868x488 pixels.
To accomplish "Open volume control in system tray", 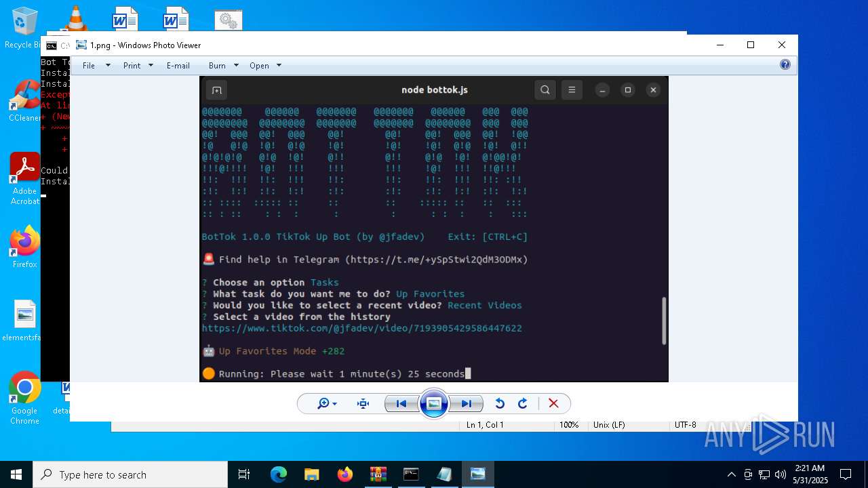I will coord(781,474).
